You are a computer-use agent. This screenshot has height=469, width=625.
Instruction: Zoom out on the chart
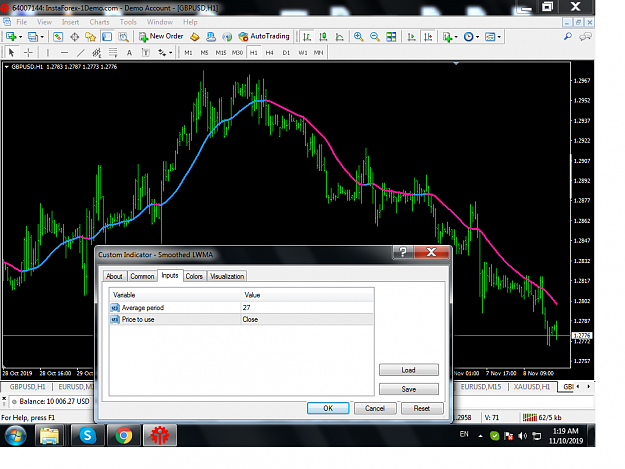pos(375,37)
